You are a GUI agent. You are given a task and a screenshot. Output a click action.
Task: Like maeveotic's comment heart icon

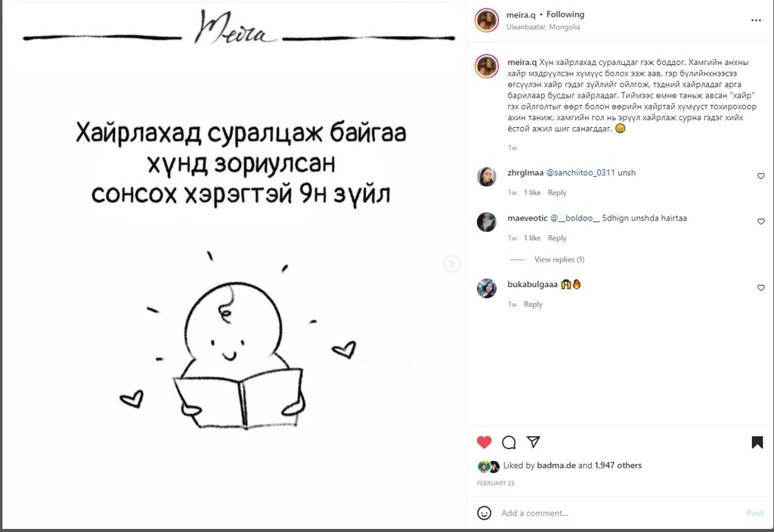[760, 221]
